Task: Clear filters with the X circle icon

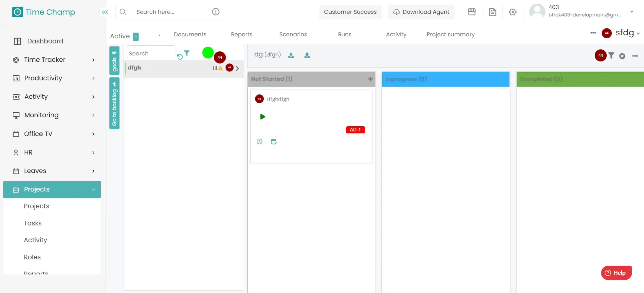Action: 622,56
